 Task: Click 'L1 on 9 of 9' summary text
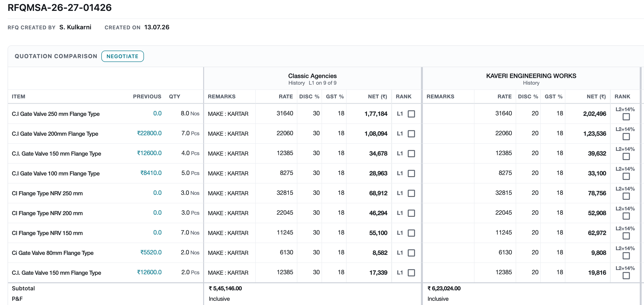(x=322, y=83)
